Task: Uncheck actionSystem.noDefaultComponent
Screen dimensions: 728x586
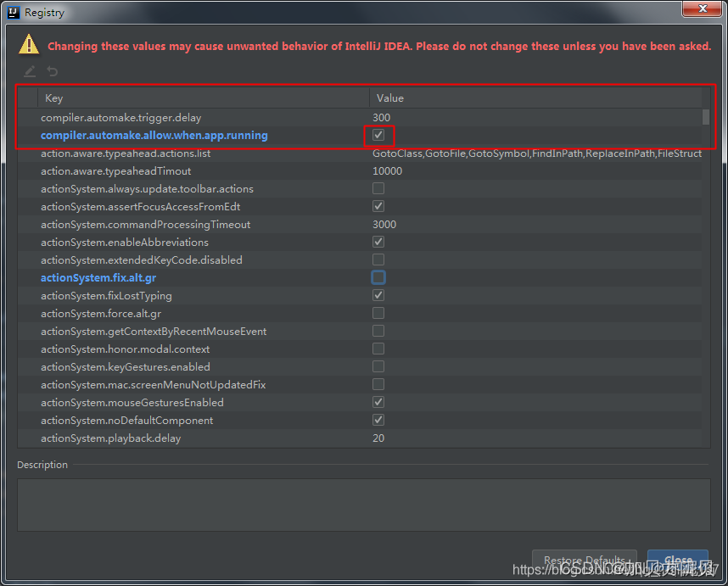Action: coord(378,420)
